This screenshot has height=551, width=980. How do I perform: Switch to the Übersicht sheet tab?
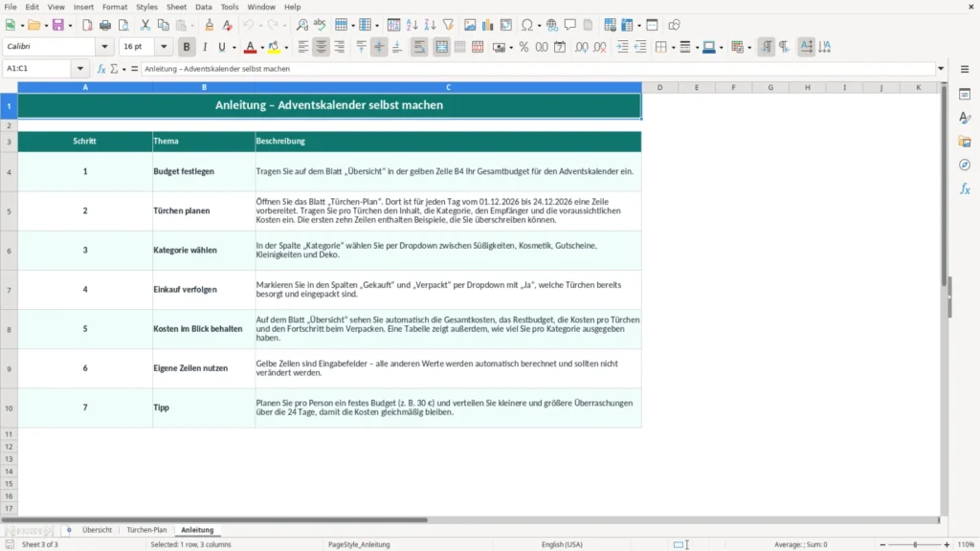tap(97, 530)
